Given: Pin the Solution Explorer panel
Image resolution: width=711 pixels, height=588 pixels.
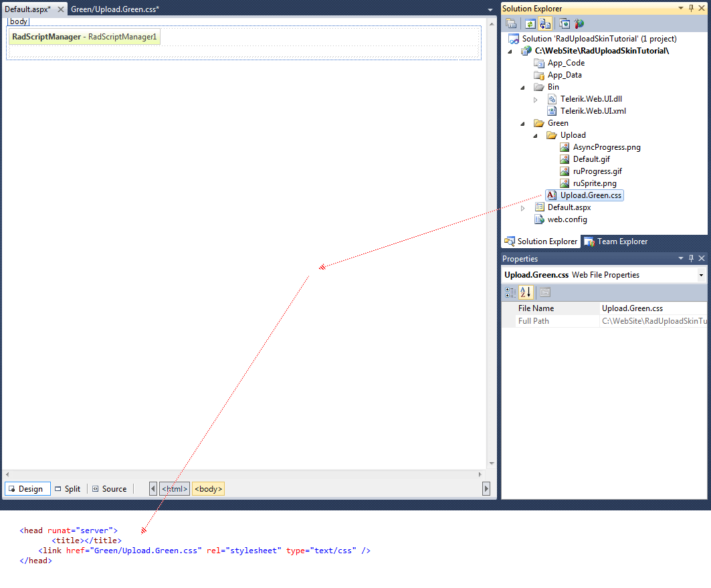Looking at the screenshot, I should pos(691,8).
